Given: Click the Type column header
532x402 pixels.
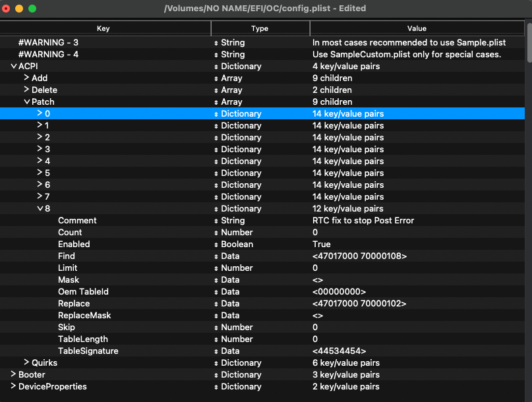Looking at the screenshot, I should tap(260, 28).
